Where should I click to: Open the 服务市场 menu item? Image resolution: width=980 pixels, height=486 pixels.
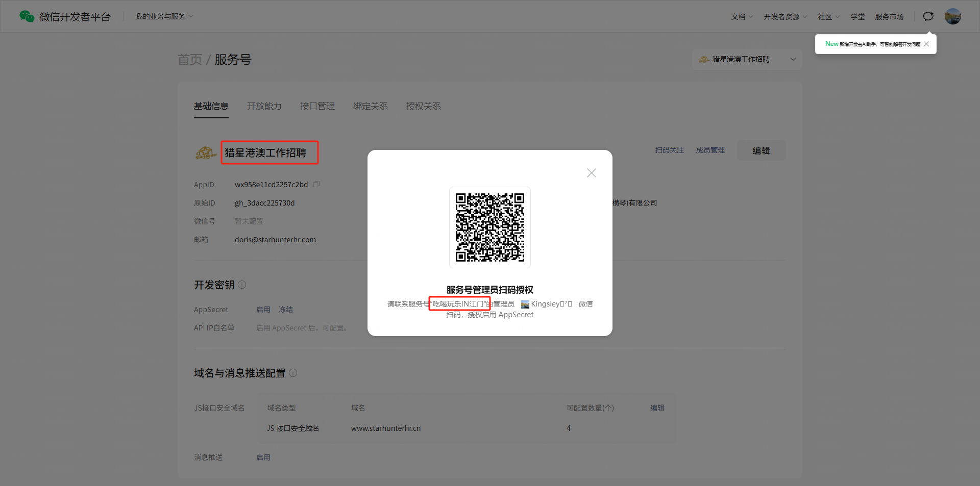pos(889,17)
